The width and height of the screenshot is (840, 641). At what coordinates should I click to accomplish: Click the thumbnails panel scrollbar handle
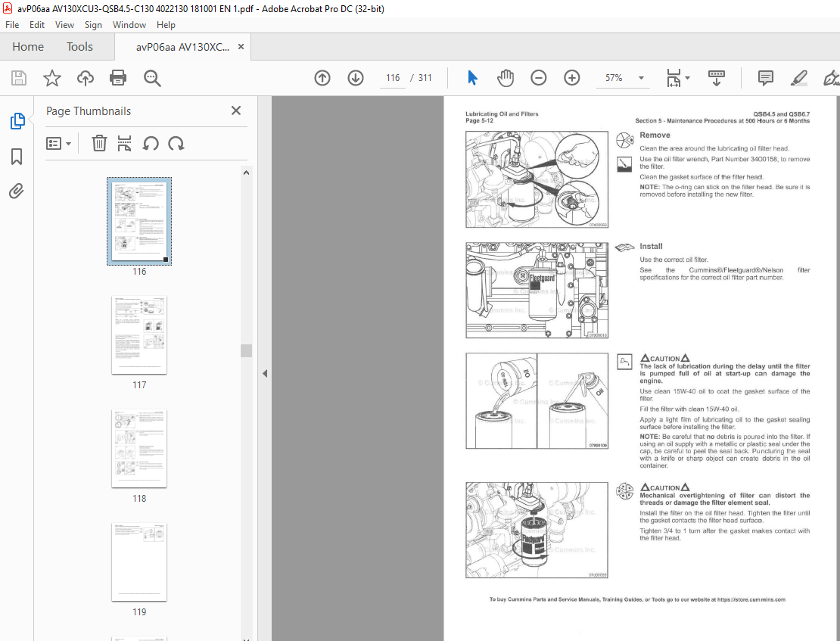click(246, 350)
